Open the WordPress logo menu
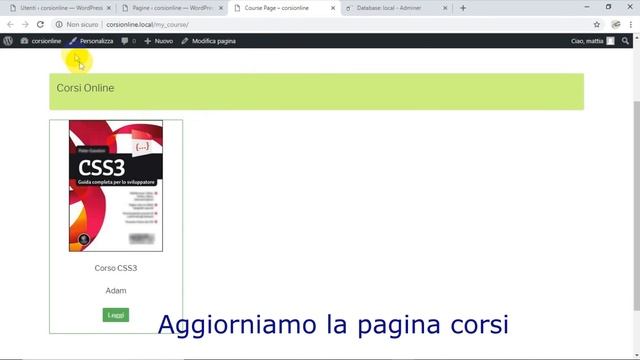640x360 pixels. [8, 41]
